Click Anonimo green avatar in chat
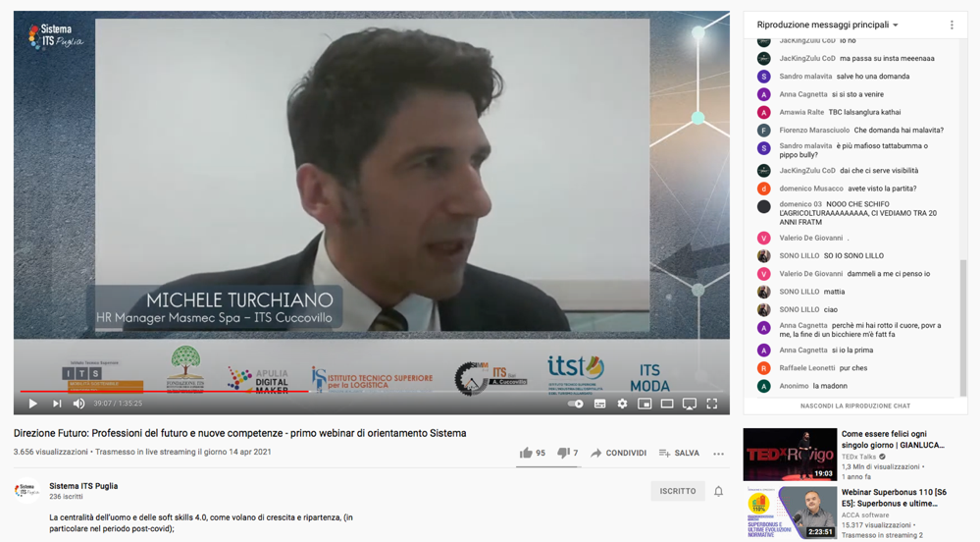 coord(764,386)
